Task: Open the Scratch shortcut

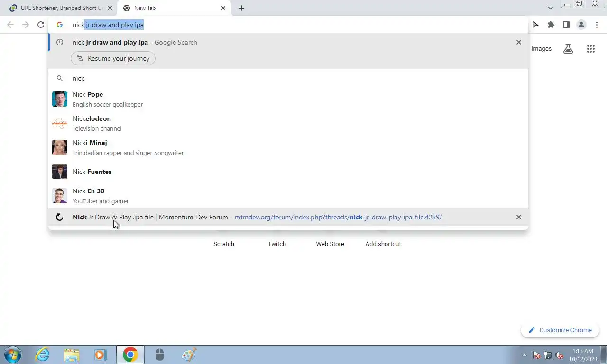Action: point(224,244)
